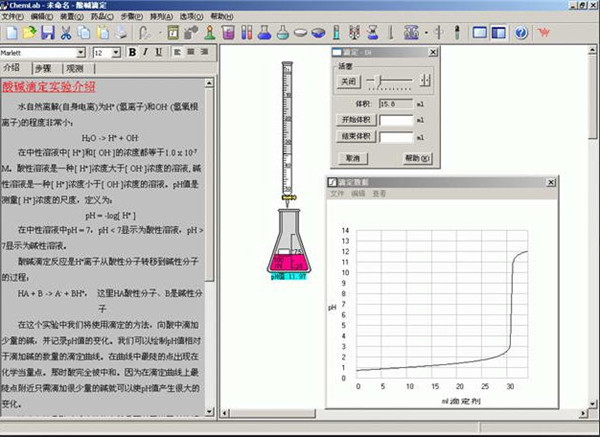
Task: Toggle Underline formatting
Action: pyautogui.click(x=158, y=52)
